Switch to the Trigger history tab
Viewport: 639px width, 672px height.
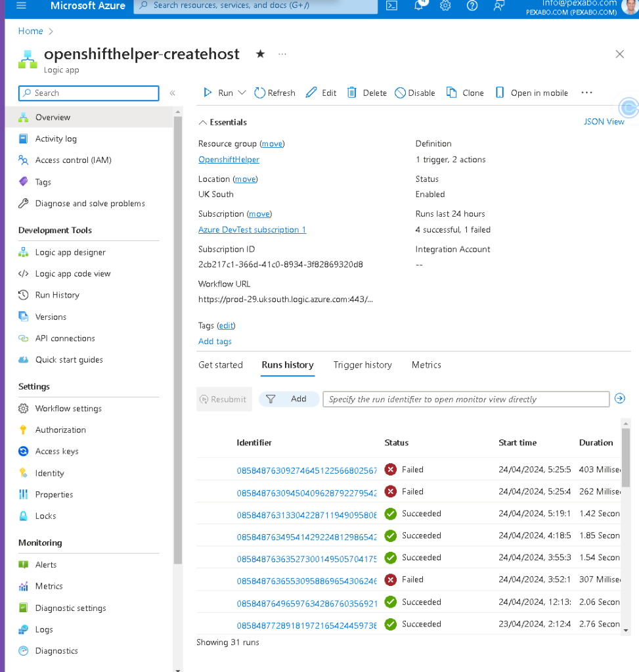[363, 365]
